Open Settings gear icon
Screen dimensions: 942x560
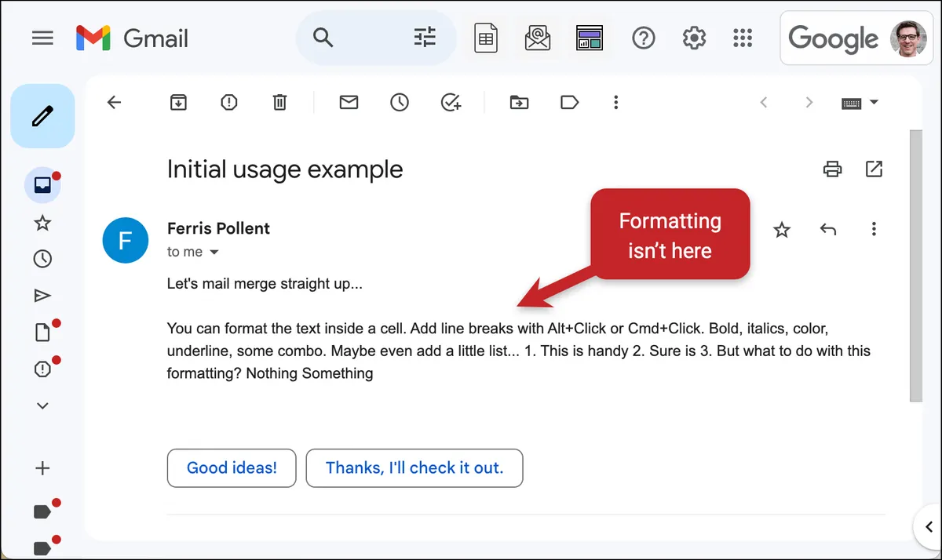694,38
